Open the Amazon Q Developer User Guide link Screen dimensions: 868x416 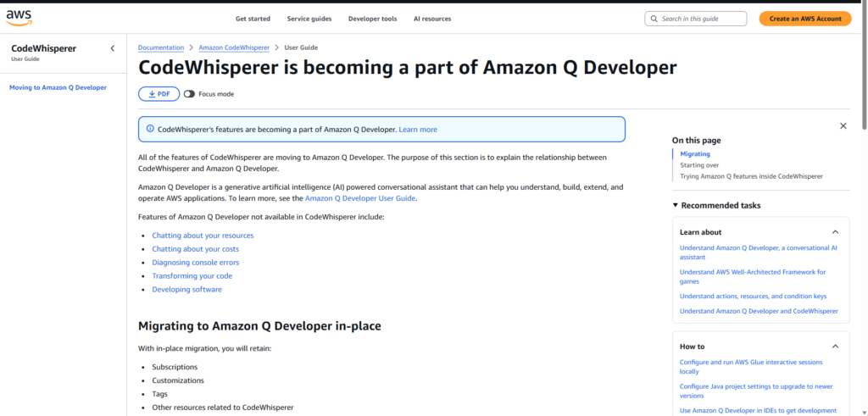click(x=360, y=198)
